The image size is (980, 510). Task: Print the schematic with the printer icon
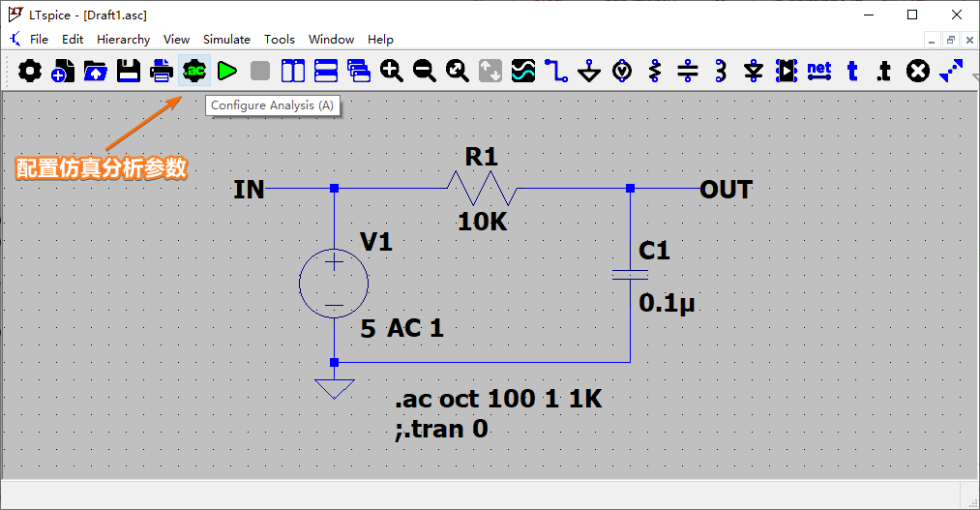pos(162,72)
